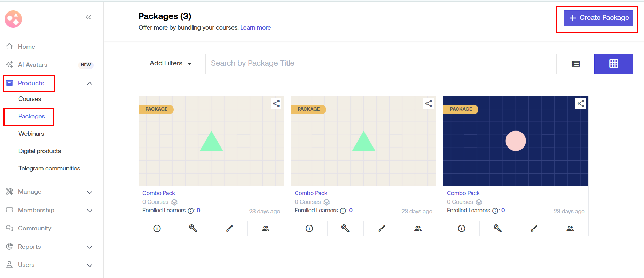Click the enrolled learners info icon on the second card

point(343,211)
